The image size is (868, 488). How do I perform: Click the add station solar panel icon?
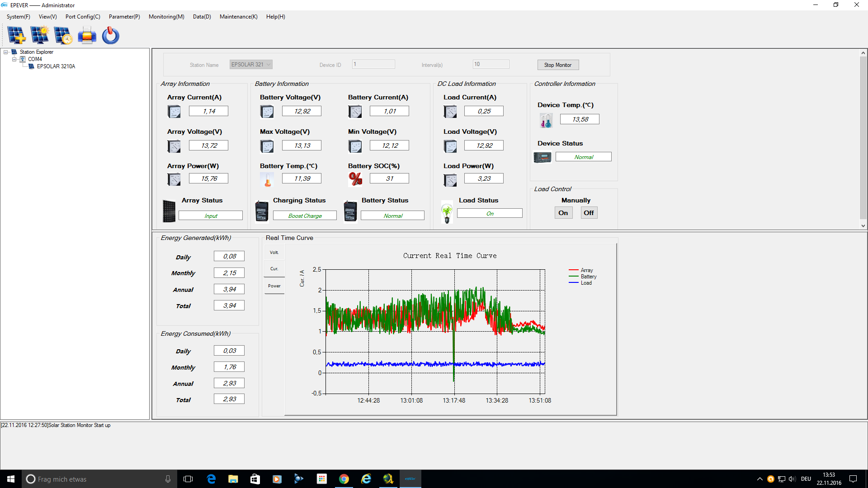(17, 35)
